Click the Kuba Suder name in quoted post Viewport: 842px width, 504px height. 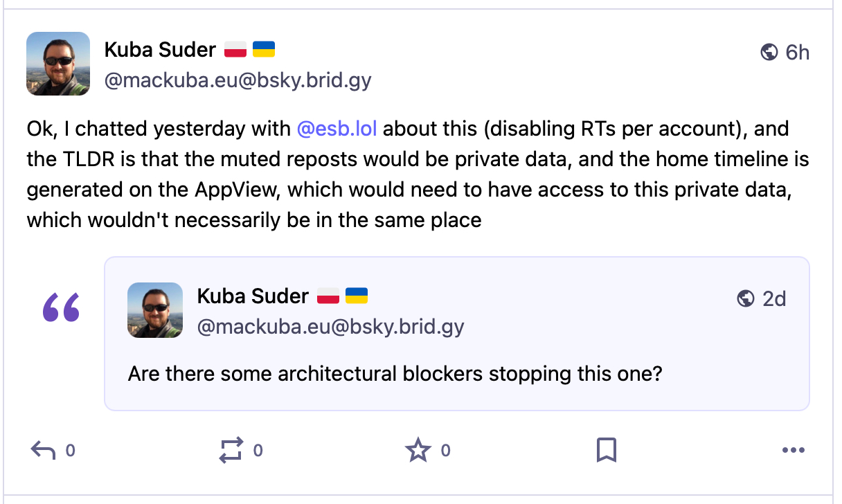point(253,296)
